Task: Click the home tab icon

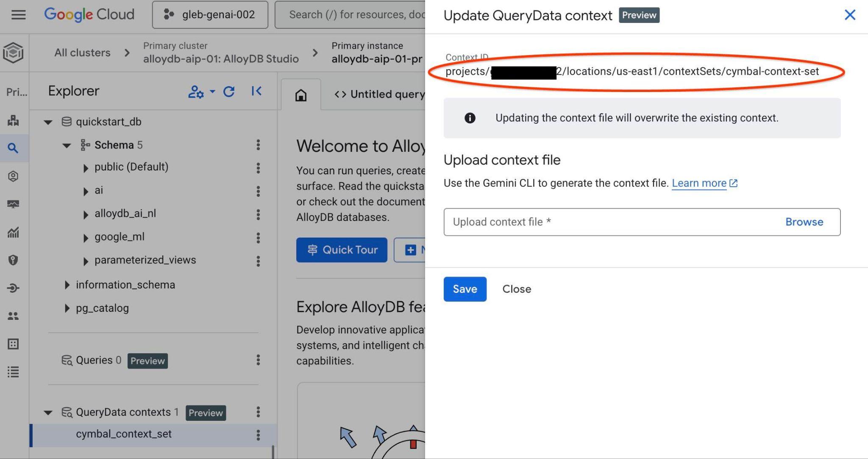Action: coord(301,95)
